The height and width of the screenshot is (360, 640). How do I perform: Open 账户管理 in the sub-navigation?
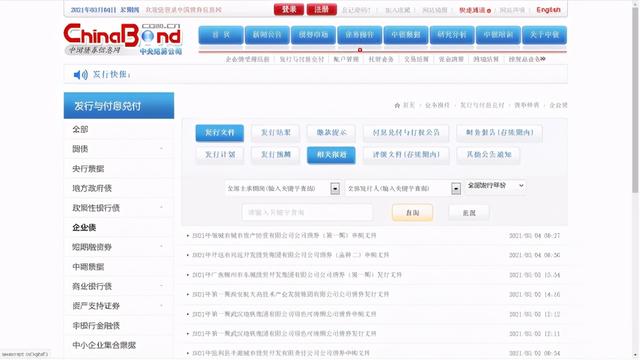click(x=346, y=59)
